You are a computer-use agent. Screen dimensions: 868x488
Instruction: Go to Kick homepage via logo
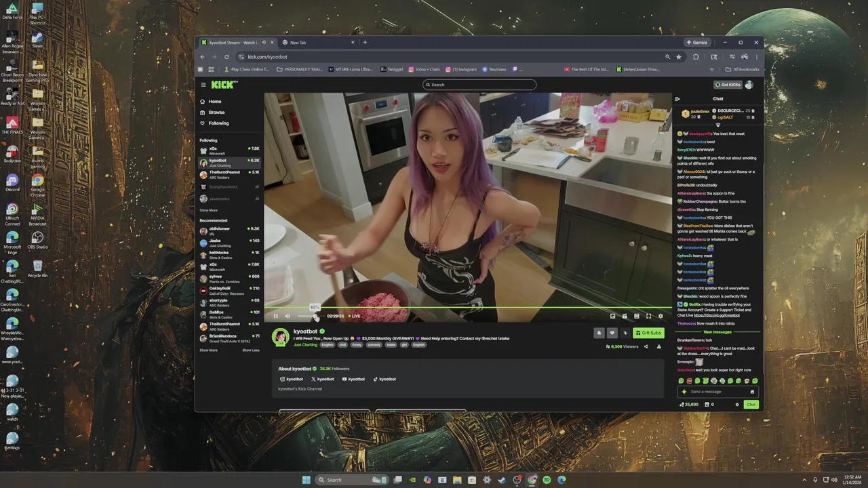[x=224, y=85]
